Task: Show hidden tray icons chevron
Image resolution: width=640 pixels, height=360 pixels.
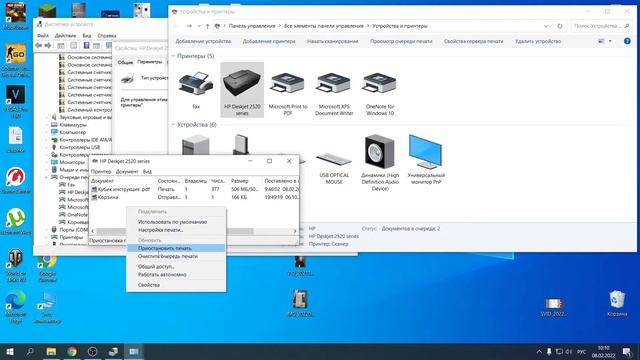Action: pos(539,351)
